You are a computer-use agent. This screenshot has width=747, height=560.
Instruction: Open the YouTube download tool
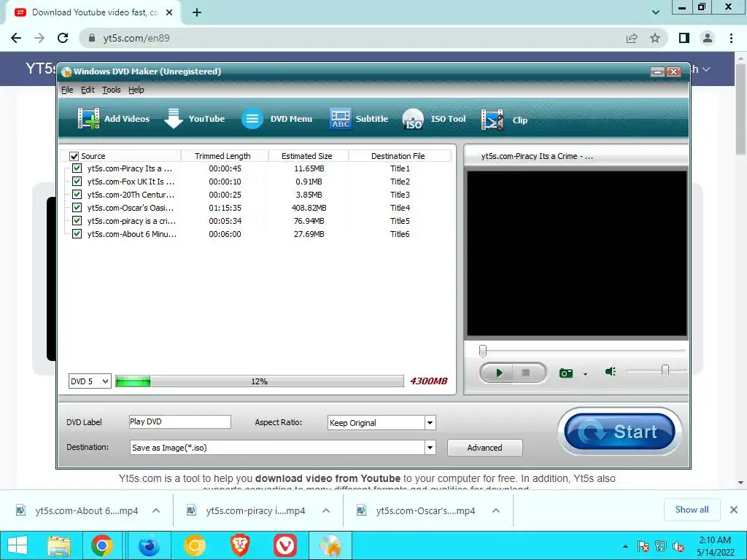point(194,119)
